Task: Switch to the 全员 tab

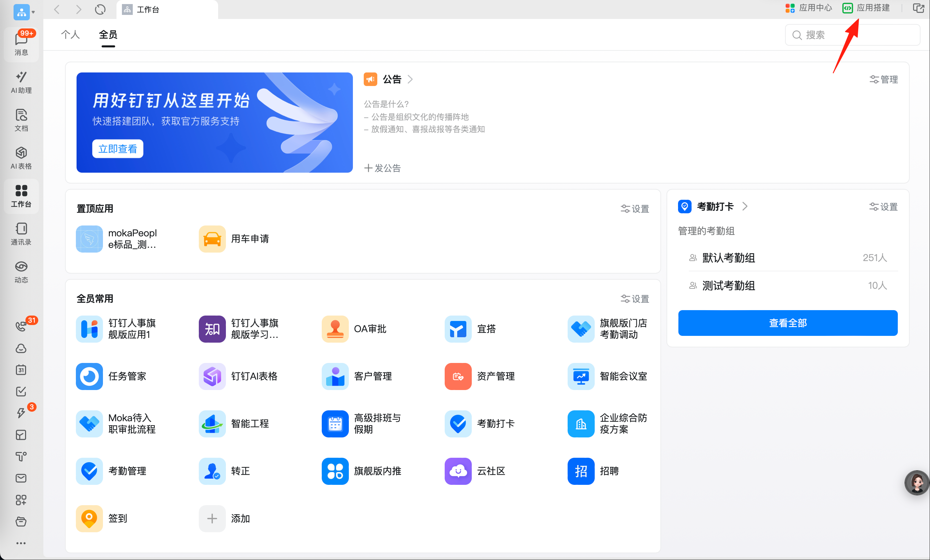Action: click(x=108, y=34)
